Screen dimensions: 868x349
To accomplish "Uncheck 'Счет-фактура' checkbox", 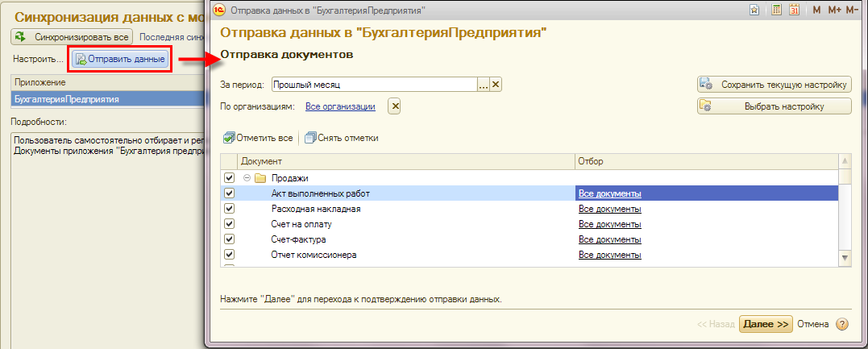I will pos(229,240).
